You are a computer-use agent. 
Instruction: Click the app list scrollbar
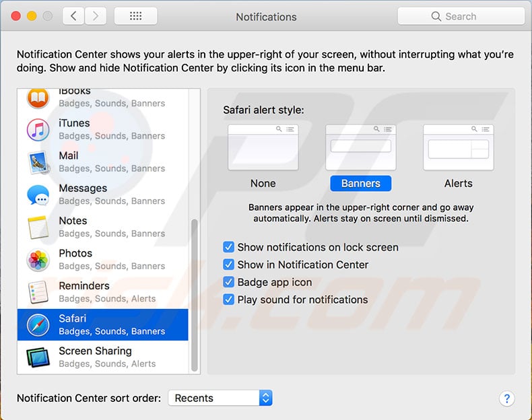(195, 295)
